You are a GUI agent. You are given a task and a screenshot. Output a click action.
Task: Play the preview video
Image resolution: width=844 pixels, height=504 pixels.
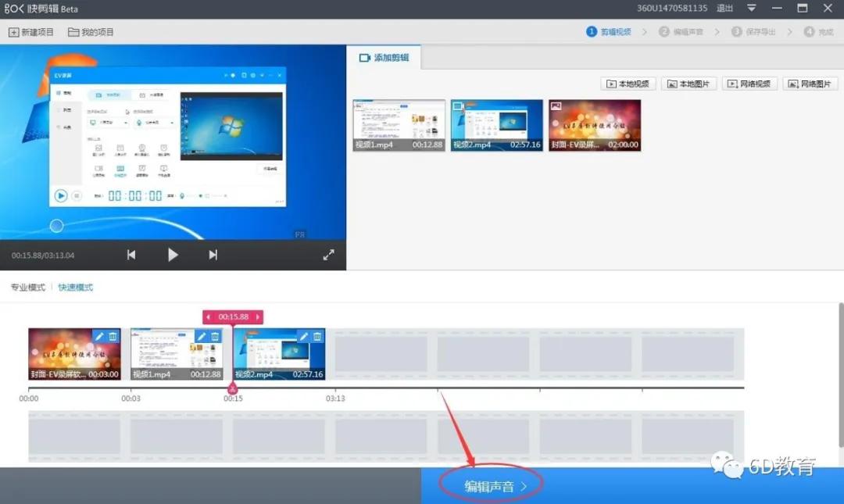pos(172,255)
